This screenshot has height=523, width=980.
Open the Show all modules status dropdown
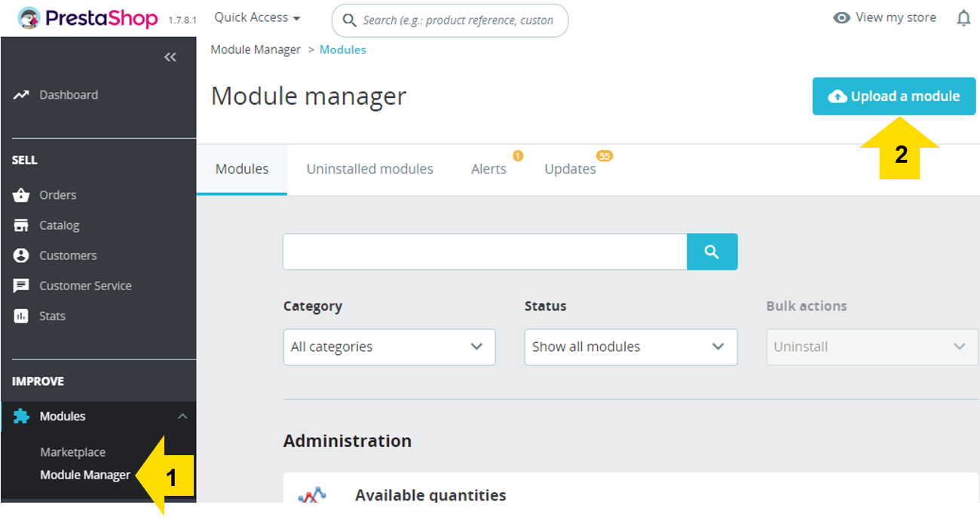pos(631,347)
